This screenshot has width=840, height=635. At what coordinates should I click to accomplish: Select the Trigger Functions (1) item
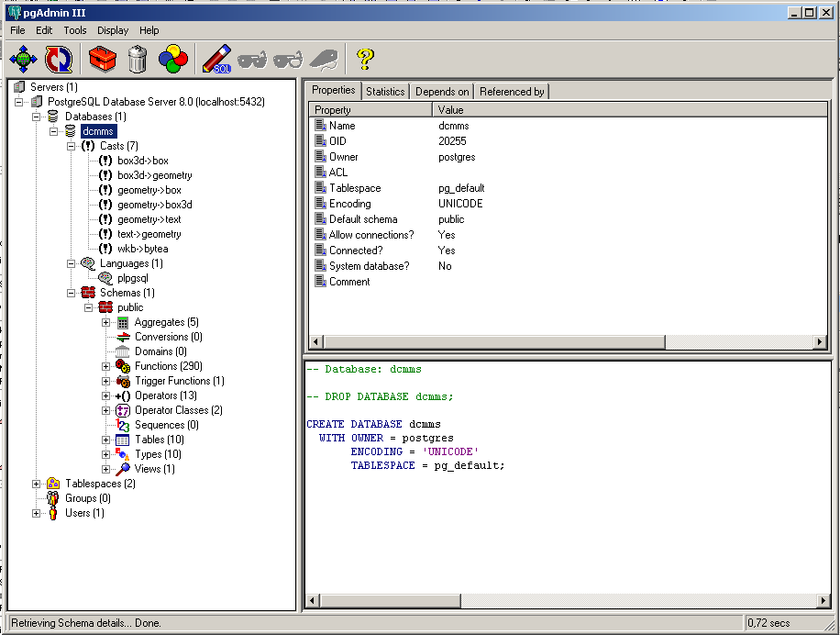tap(180, 381)
